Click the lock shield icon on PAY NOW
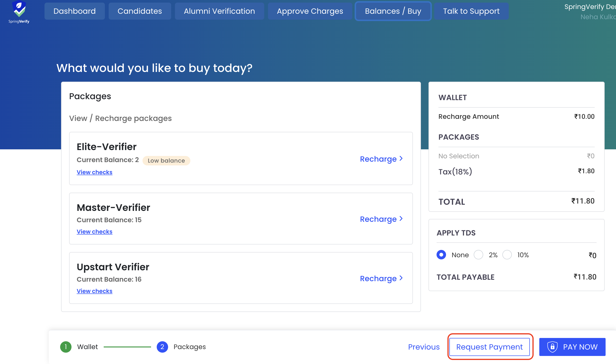The image size is (616, 364). click(552, 346)
